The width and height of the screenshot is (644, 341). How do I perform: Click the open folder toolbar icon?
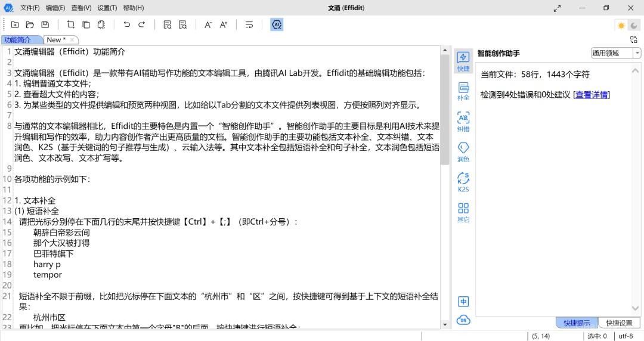coord(30,24)
